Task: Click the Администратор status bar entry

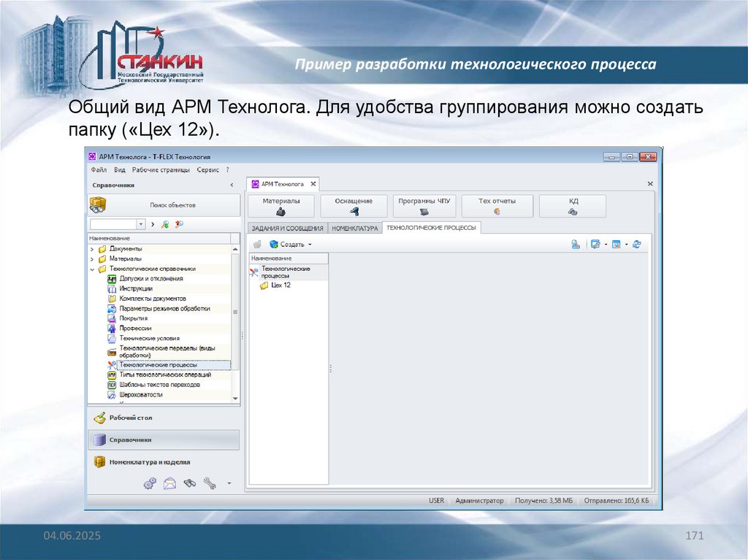Action: [x=479, y=500]
